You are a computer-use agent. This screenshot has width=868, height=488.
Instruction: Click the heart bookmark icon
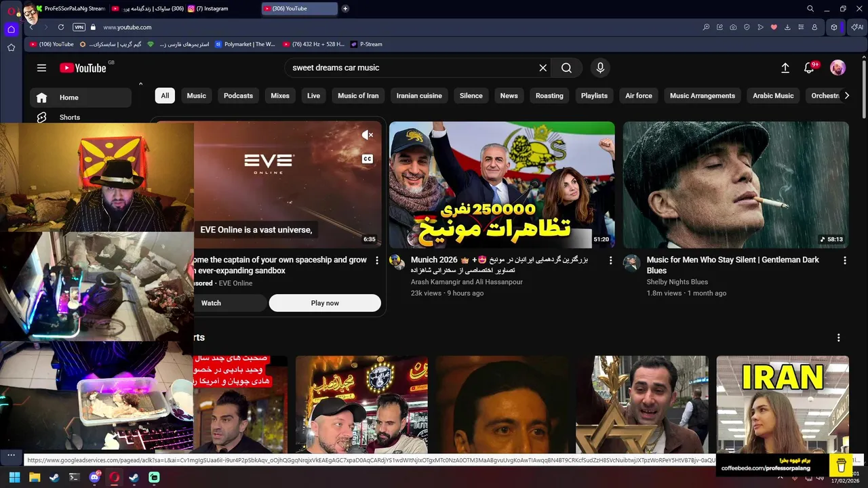click(x=774, y=27)
